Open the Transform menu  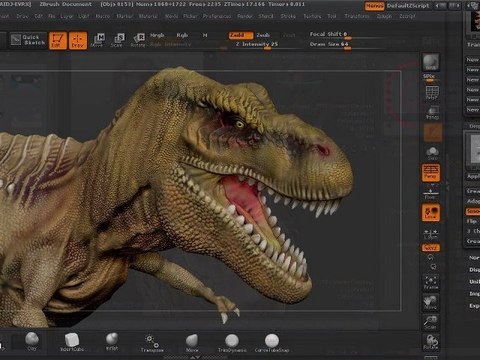[357, 16]
